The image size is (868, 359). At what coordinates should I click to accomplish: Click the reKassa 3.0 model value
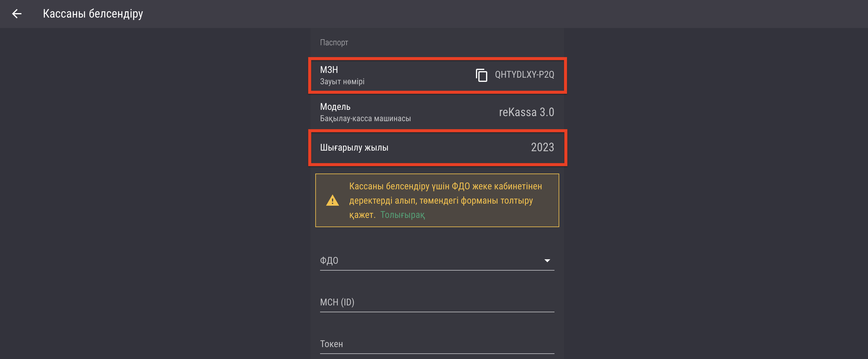526,112
